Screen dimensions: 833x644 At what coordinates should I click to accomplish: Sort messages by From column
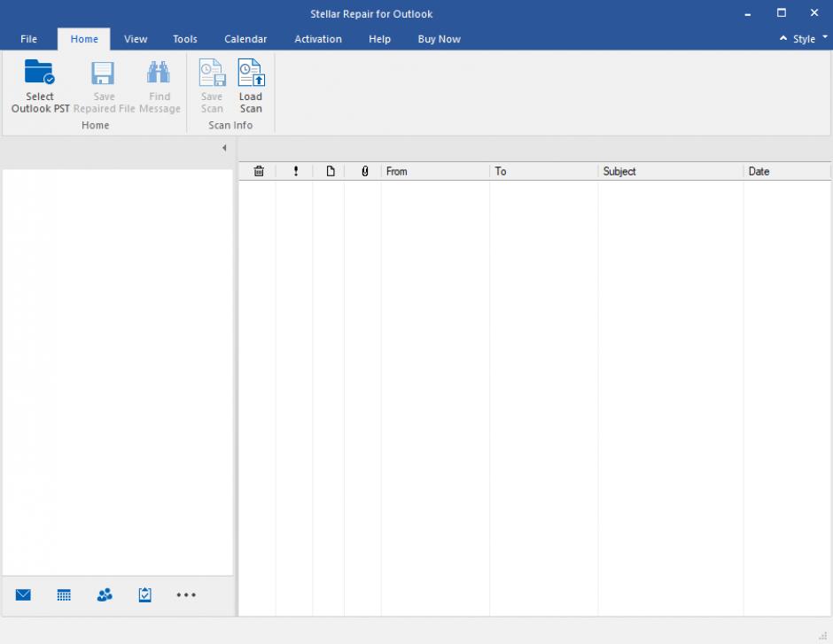[435, 171]
